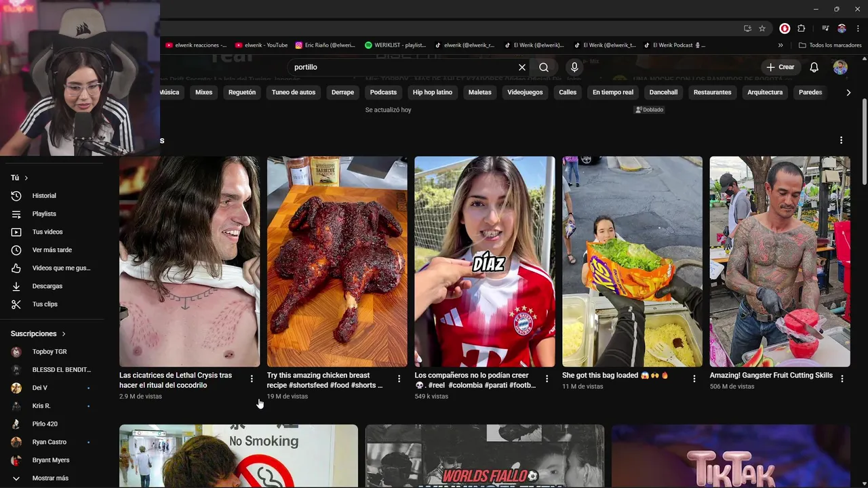
Task: Open the TikTak video thumbnail
Action: coord(731,456)
